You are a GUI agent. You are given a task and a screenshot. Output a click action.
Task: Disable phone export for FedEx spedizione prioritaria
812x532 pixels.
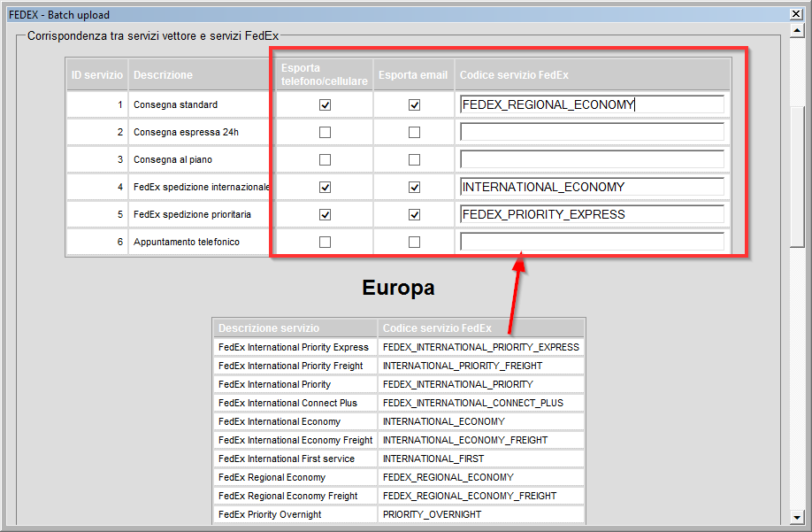pos(325,215)
